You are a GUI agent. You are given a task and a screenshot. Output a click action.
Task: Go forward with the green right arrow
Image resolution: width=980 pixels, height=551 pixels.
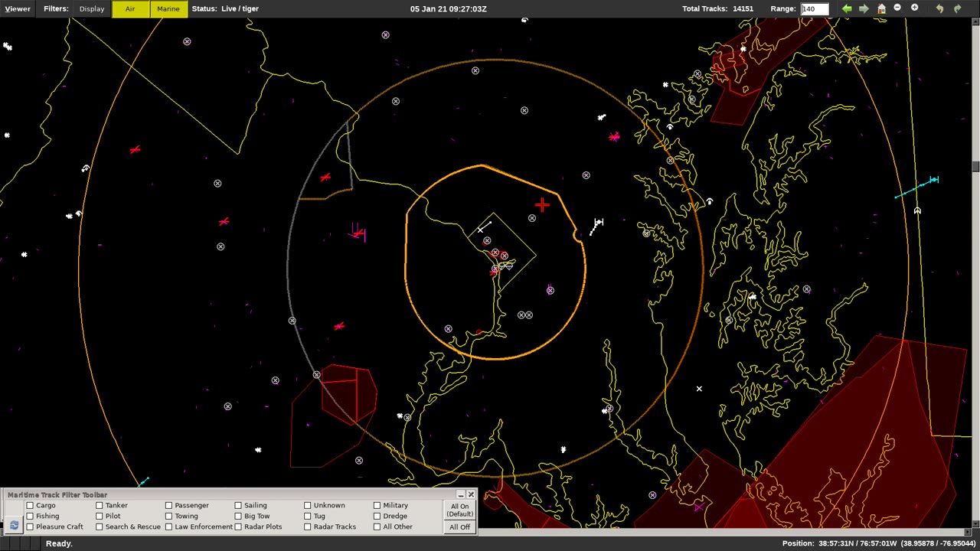point(864,8)
